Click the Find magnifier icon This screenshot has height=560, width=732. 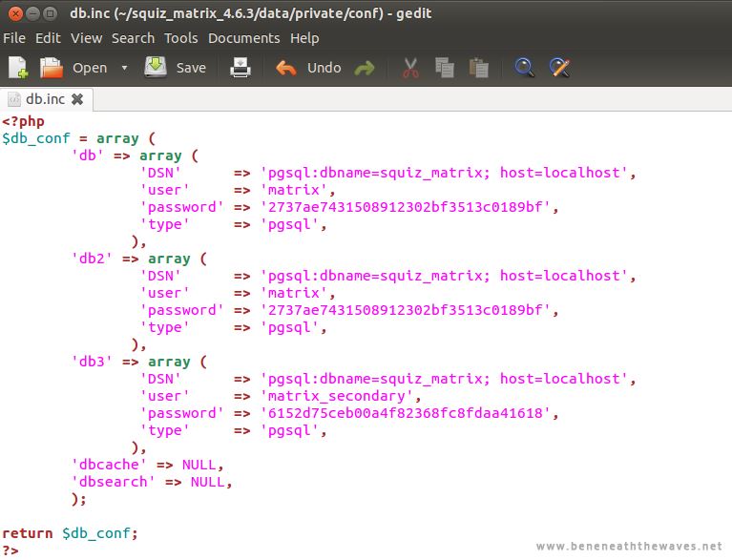524,68
